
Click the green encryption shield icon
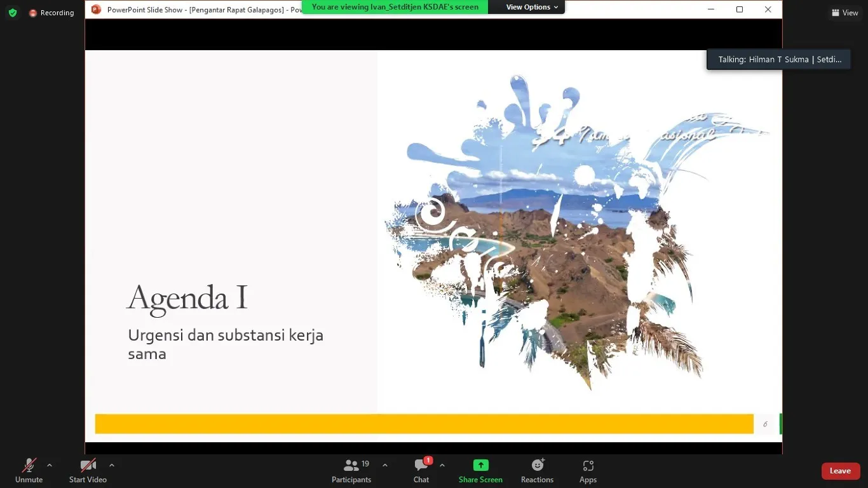(x=13, y=13)
